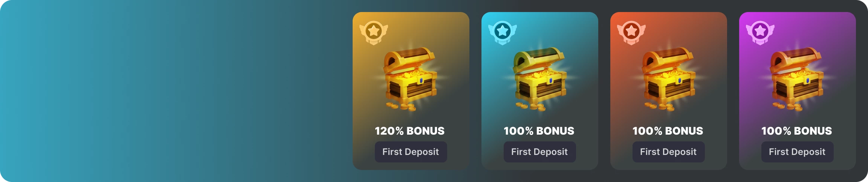Click the treasure chest on blue card
The image size is (868, 182).
click(x=539, y=79)
